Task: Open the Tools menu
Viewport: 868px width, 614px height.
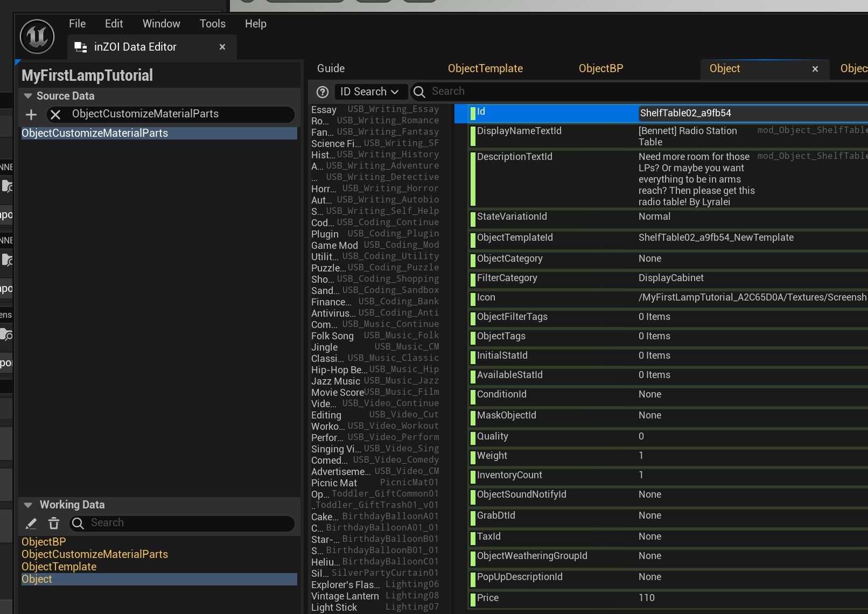Action: tap(213, 24)
